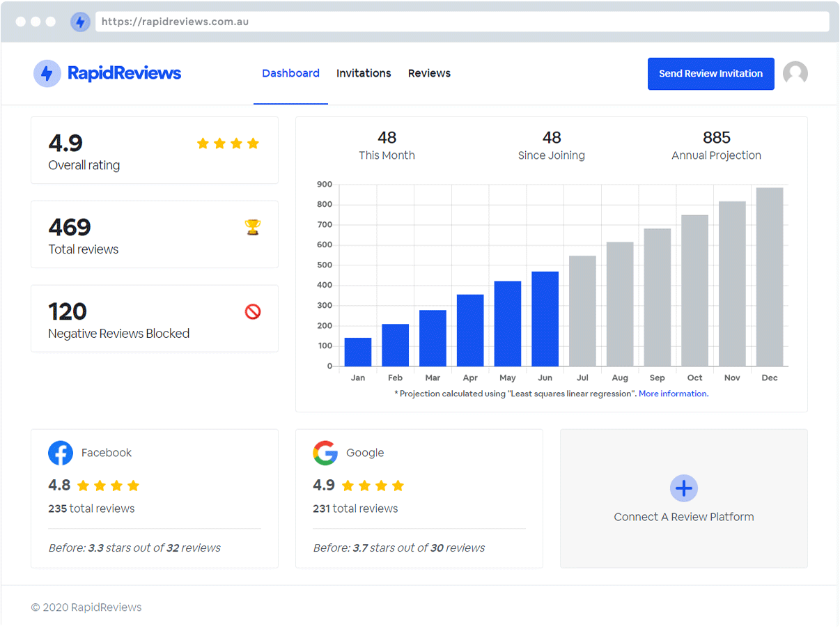This screenshot has height=629, width=840.
Task: Select the Facebook platform icon
Action: pos(61,453)
